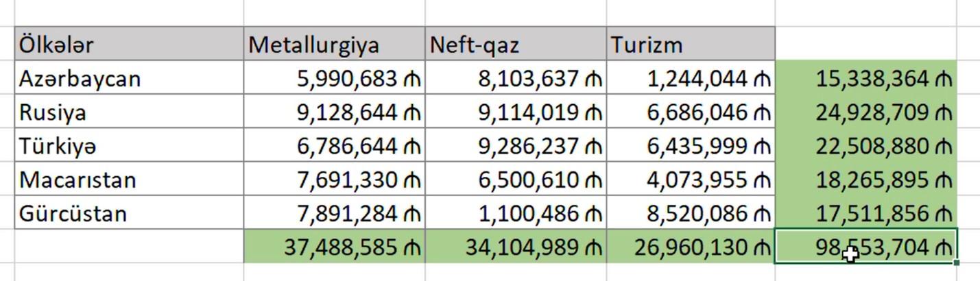Select cell with value 4,073,955

pos(691,179)
